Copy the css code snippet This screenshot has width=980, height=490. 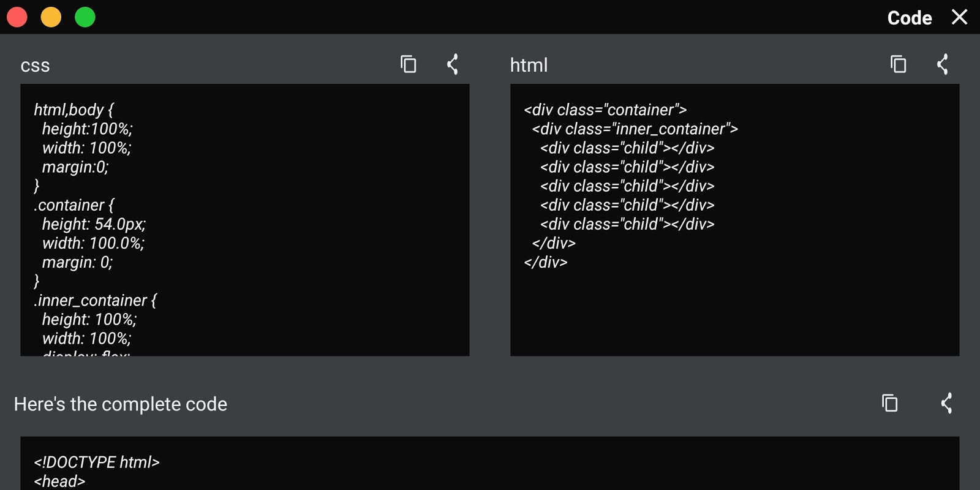[x=408, y=64]
